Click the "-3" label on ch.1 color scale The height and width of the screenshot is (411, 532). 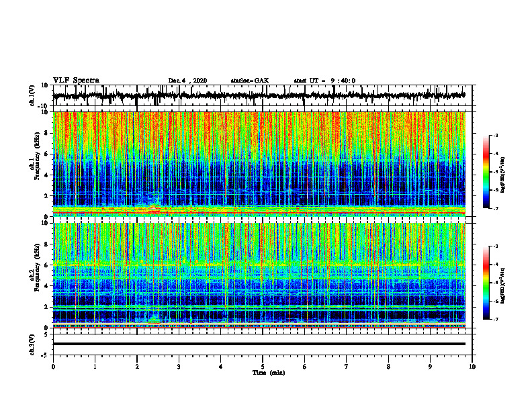[495, 135]
